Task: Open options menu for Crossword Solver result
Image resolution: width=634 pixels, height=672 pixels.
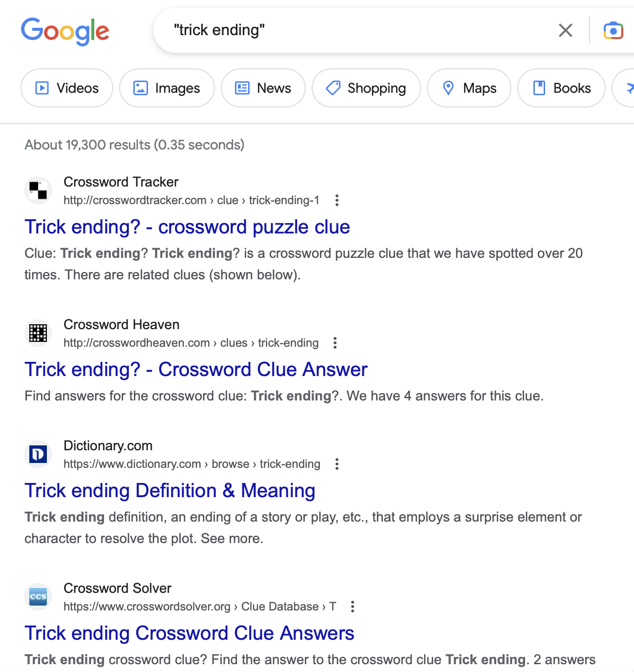Action: click(x=353, y=606)
